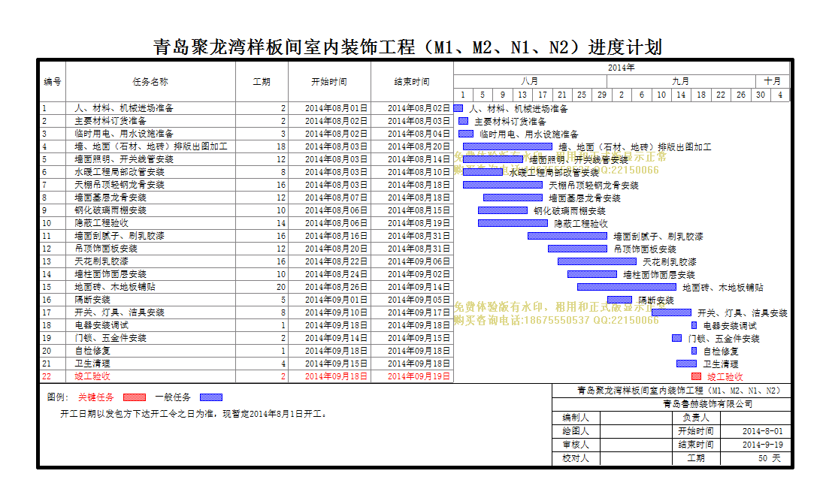Viewport: 829px width, 504px height.
Task: Click the Gantt bar for 墙面刮腻子、刷乳胶漆
Action: (x=567, y=236)
